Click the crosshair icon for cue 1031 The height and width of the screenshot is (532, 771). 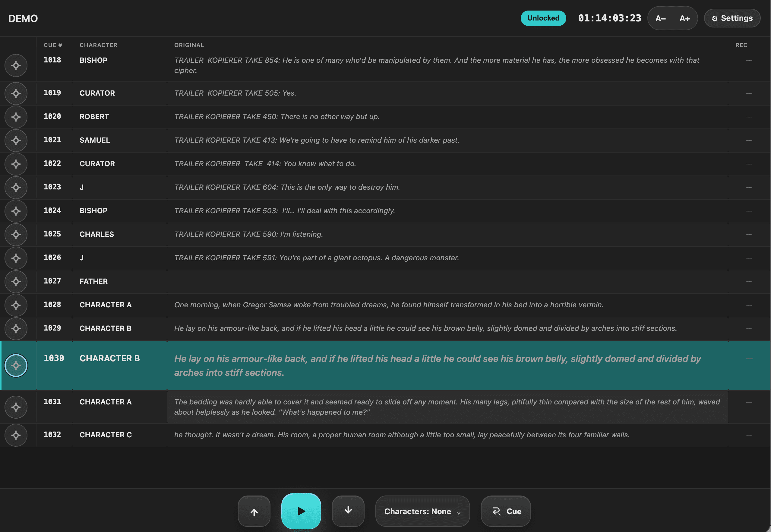point(16,407)
